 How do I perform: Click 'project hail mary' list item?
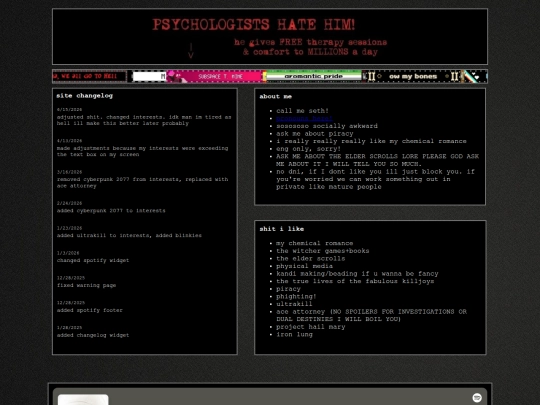point(310,327)
